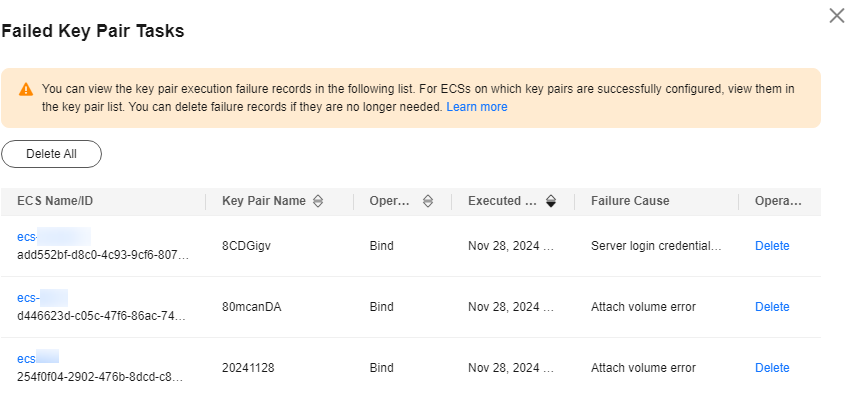Click the ECS Name/ID column header
Screen dimensions: 850x396
click(x=55, y=201)
